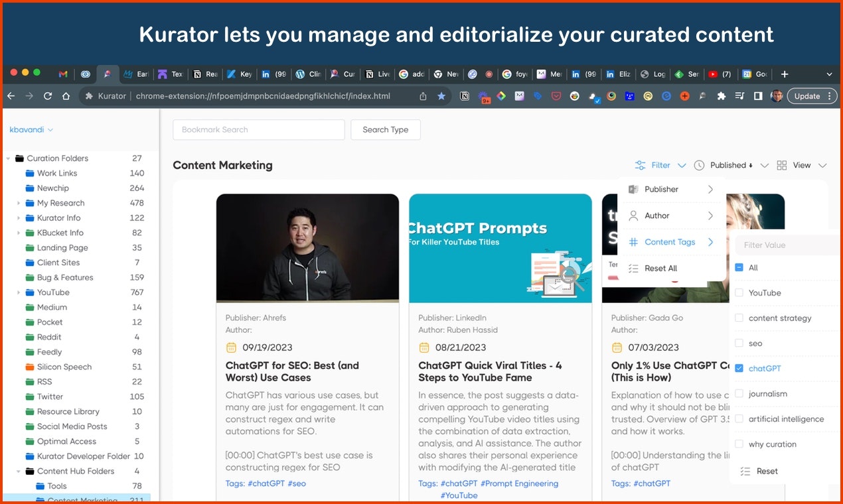Check the why curation tag checkbox
The width and height of the screenshot is (843, 504).
[739, 444]
